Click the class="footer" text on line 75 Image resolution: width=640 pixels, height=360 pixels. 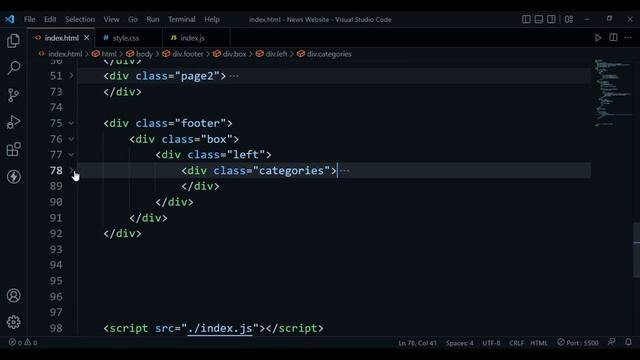tap(181, 123)
